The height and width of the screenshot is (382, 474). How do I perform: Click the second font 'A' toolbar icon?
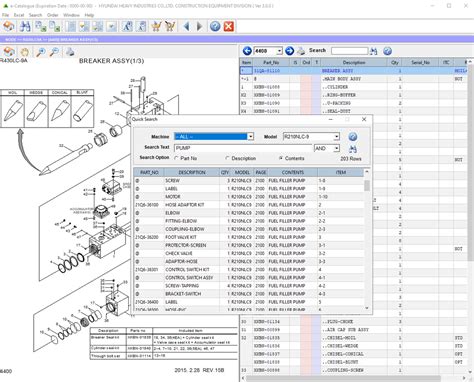click(x=141, y=26)
